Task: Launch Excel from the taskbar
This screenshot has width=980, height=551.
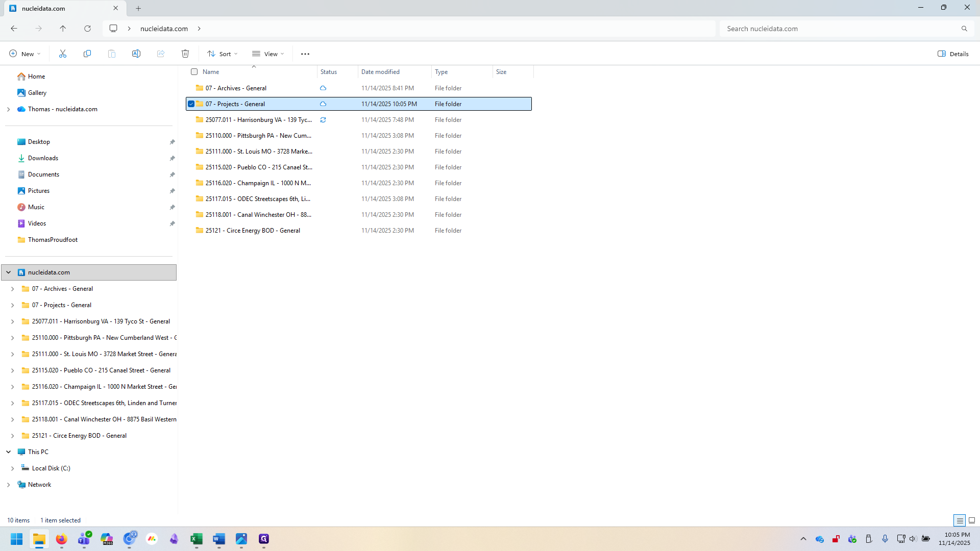Action: 197,539
